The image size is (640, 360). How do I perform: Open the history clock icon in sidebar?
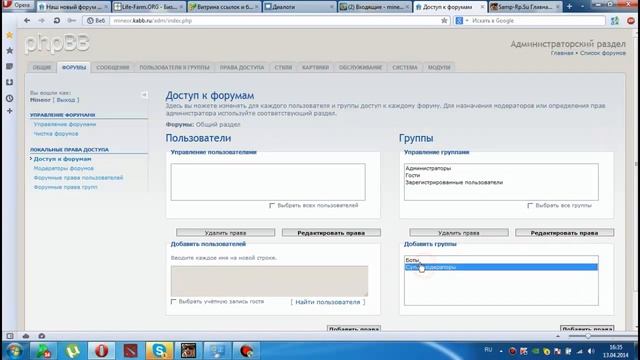tap(10, 98)
